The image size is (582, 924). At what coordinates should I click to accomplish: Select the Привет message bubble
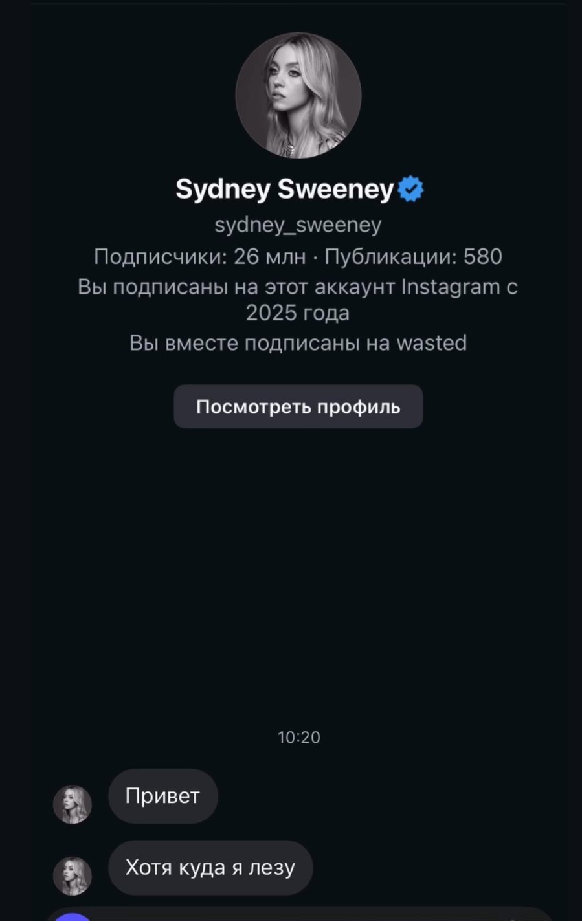pyautogui.click(x=162, y=796)
